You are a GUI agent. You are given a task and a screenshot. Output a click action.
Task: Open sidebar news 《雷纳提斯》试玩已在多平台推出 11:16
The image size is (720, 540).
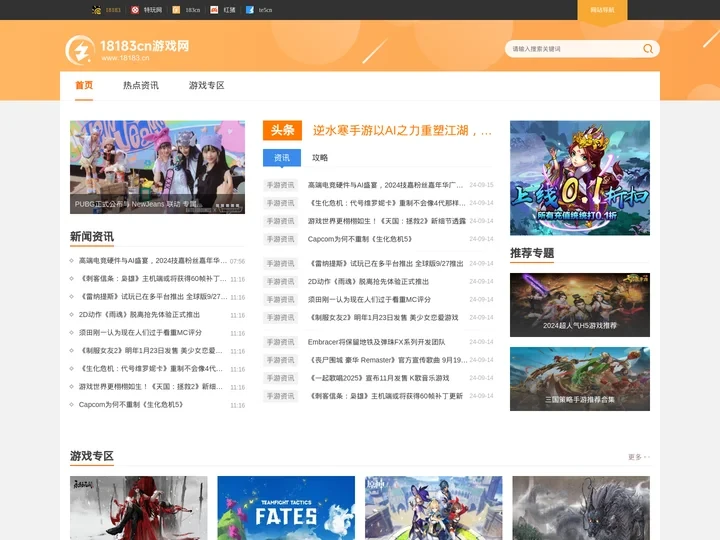[153, 297]
